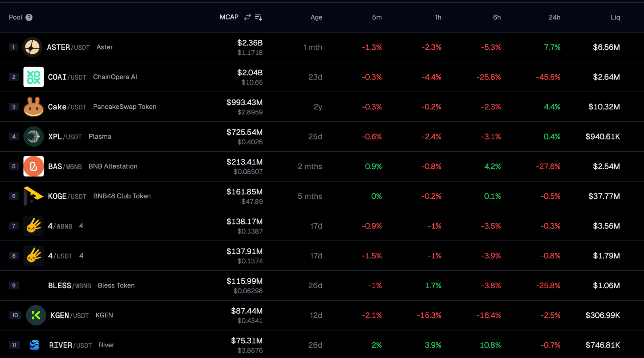Sort by the 24h change column
Image resolution: width=644 pixels, height=358 pixels.
554,17
